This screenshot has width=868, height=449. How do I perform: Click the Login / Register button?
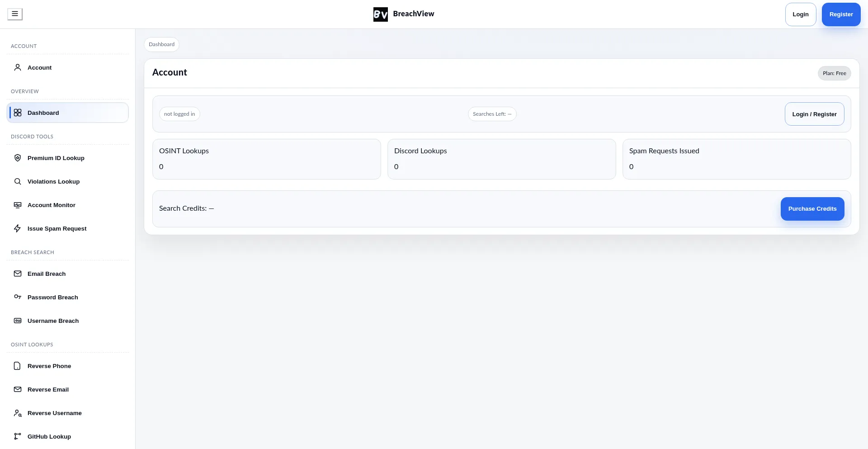(x=814, y=114)
